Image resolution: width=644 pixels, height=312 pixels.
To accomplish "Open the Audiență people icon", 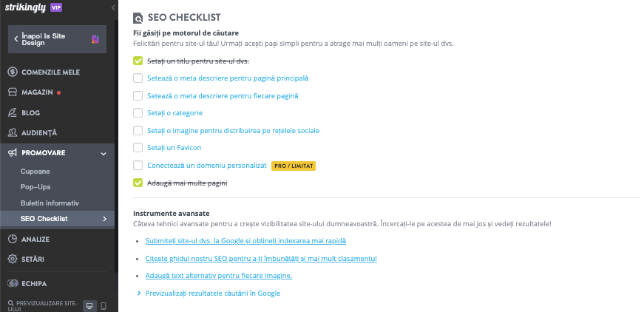I will pos(13,133).
